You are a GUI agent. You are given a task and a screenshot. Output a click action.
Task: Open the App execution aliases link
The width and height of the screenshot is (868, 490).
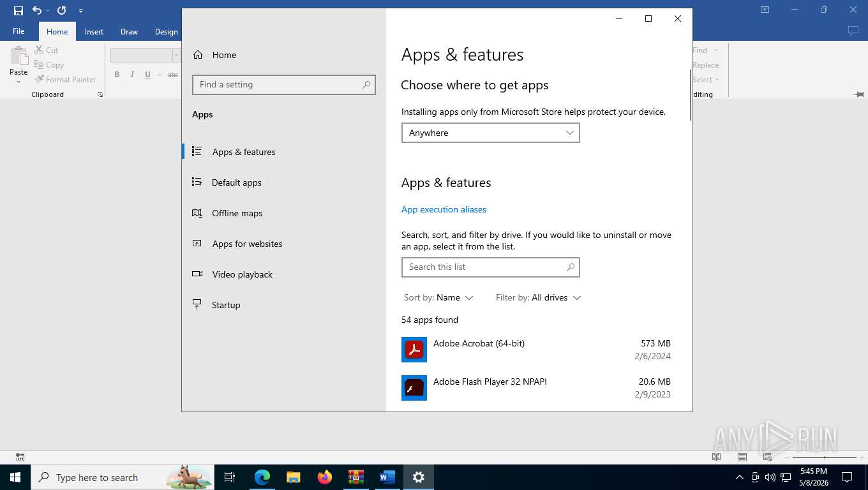click(x=444, y=209)
